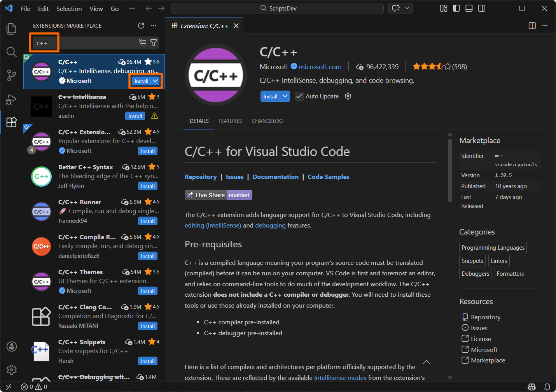Open the Edit menu
The width and height of the screenshot is (556, 392).
pyautogui.click(x=43, y=9)
